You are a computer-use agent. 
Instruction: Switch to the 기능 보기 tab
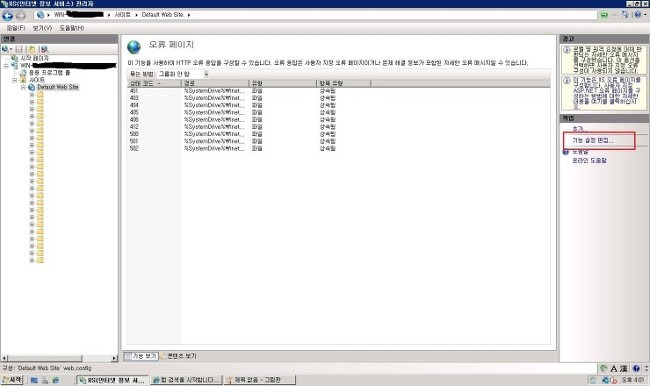point(141,356)
